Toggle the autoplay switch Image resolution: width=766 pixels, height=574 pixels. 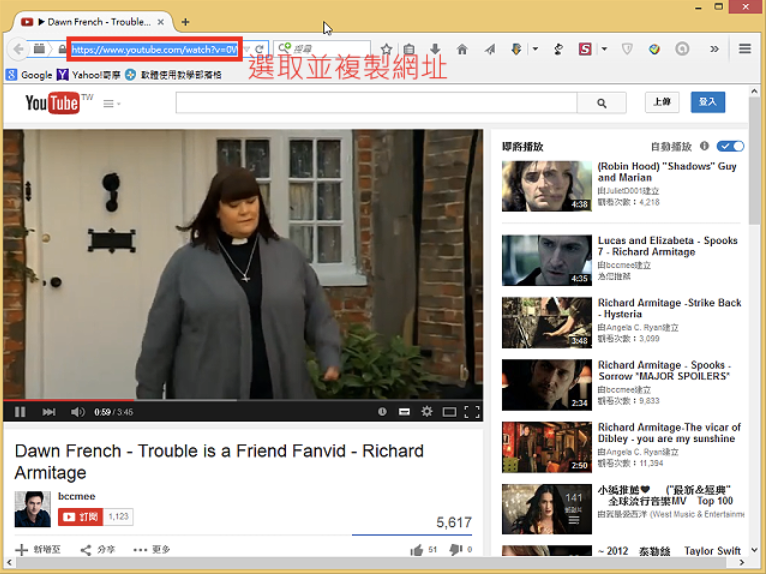coord(730,146)
